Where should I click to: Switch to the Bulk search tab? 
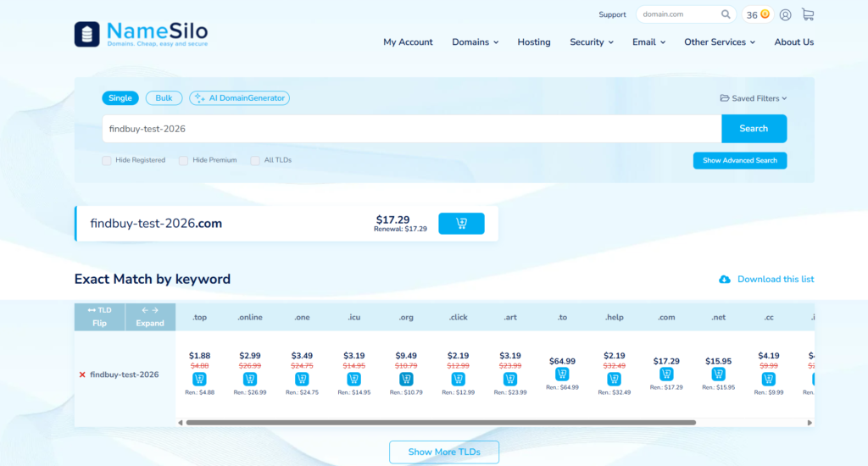[x=164, y=98]
